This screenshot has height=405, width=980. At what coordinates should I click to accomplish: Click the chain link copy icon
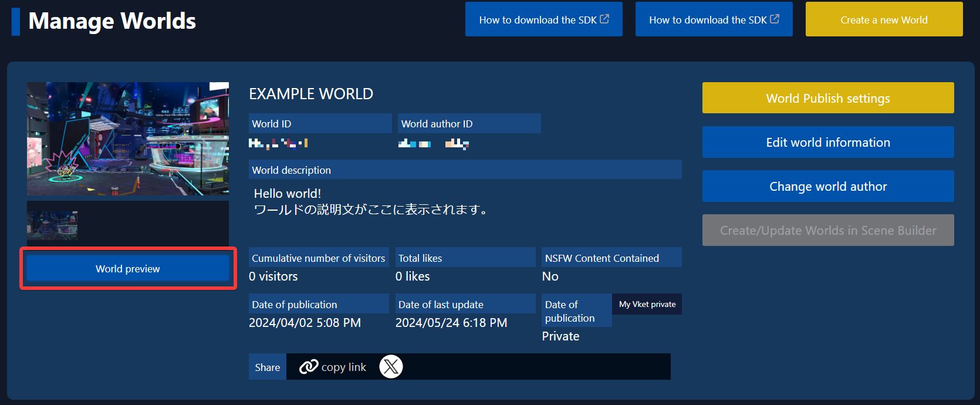pos(309,367)
